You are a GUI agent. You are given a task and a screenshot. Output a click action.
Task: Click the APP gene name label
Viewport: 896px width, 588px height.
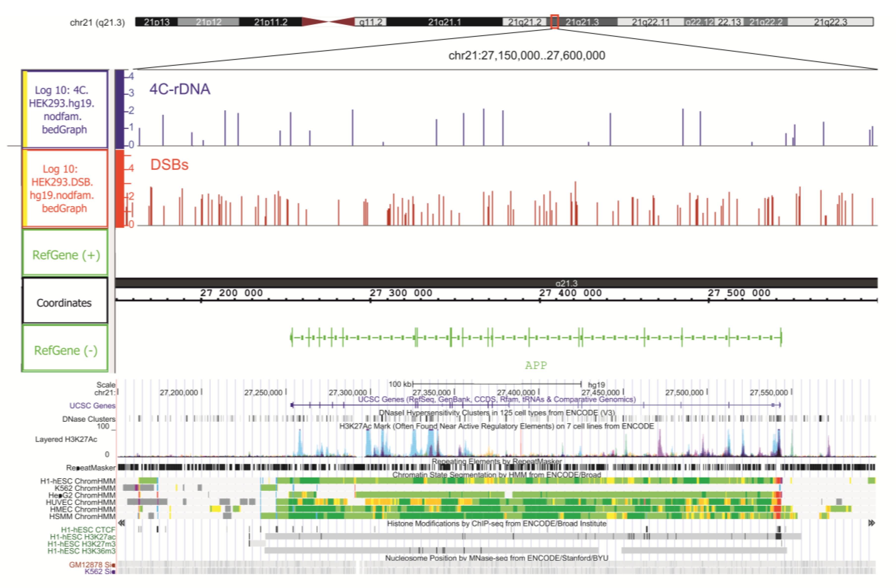point(536,365)
